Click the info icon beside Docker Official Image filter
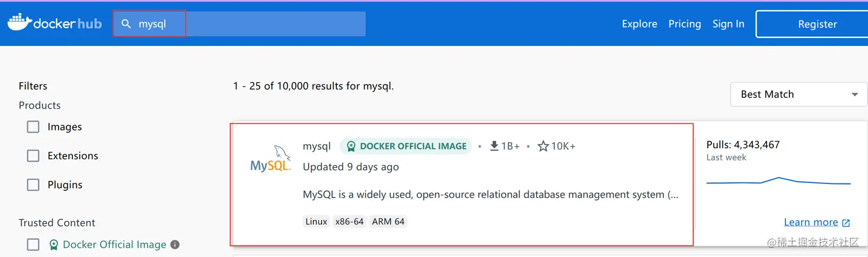This screenshot has width=868, height=257. (x=175, y=244)
